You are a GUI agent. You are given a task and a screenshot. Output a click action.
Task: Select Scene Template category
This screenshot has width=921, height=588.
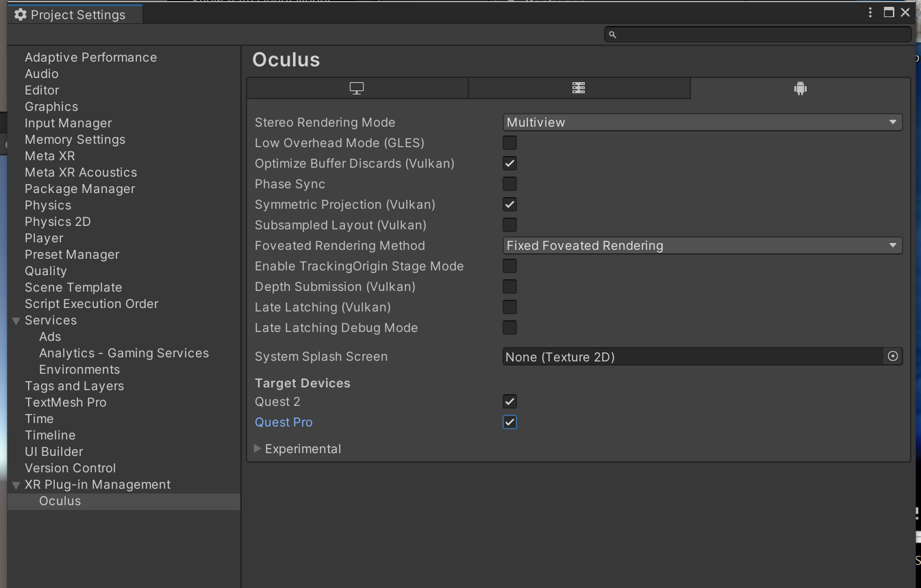tap(73, 287)
